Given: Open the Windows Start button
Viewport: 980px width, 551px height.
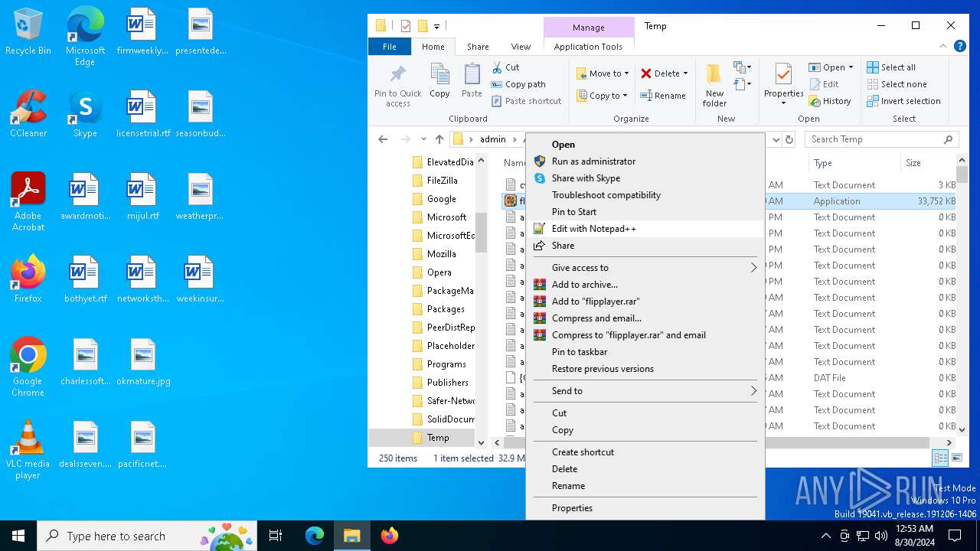Looking at the screenshot, I should pos(18,536).
